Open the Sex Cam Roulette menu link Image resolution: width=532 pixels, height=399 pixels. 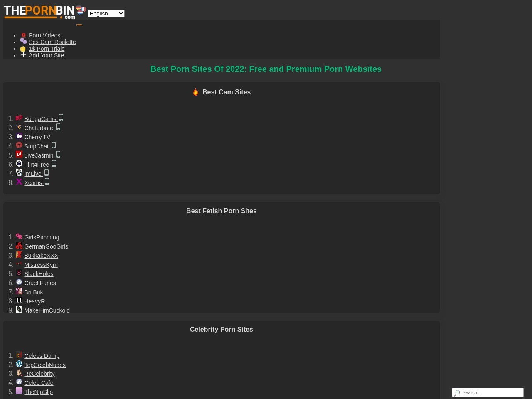52,42
